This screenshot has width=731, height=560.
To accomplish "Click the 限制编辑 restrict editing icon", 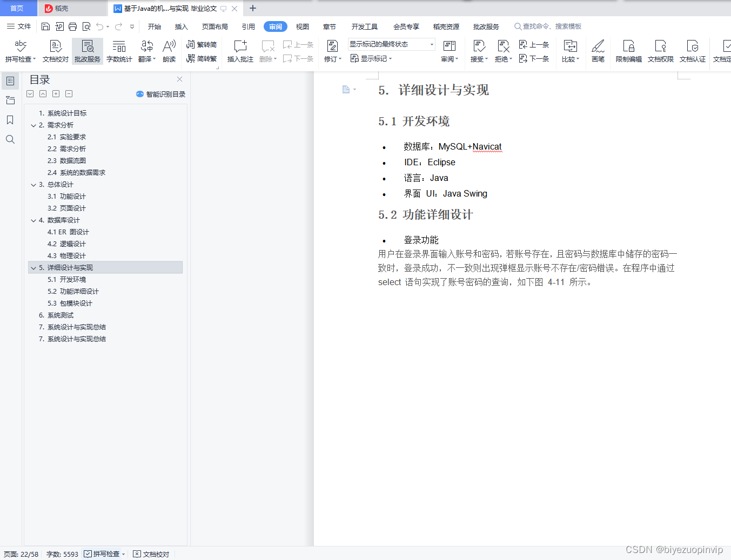I will (x=628, y=51).
